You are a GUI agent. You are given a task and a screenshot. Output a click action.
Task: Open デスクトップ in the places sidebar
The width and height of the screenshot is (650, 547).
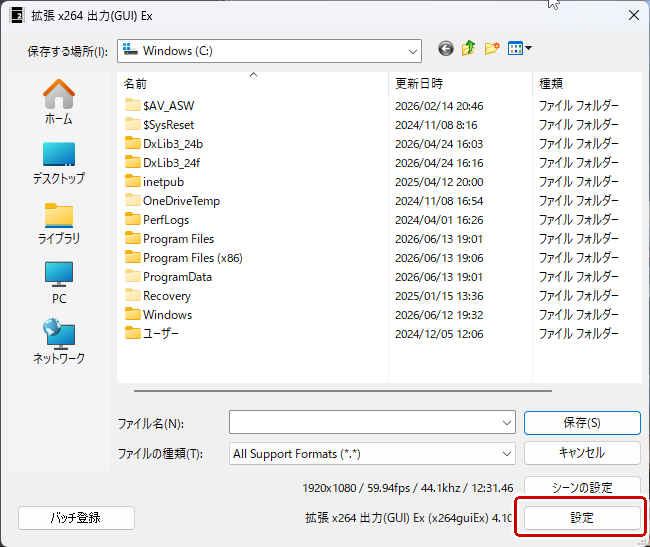(59, 163)
